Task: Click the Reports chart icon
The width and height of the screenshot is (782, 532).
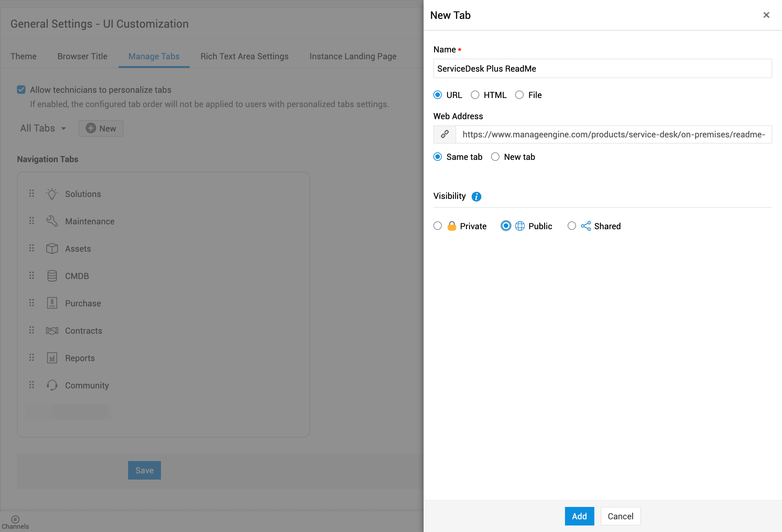Action: (x=52, y=358)
